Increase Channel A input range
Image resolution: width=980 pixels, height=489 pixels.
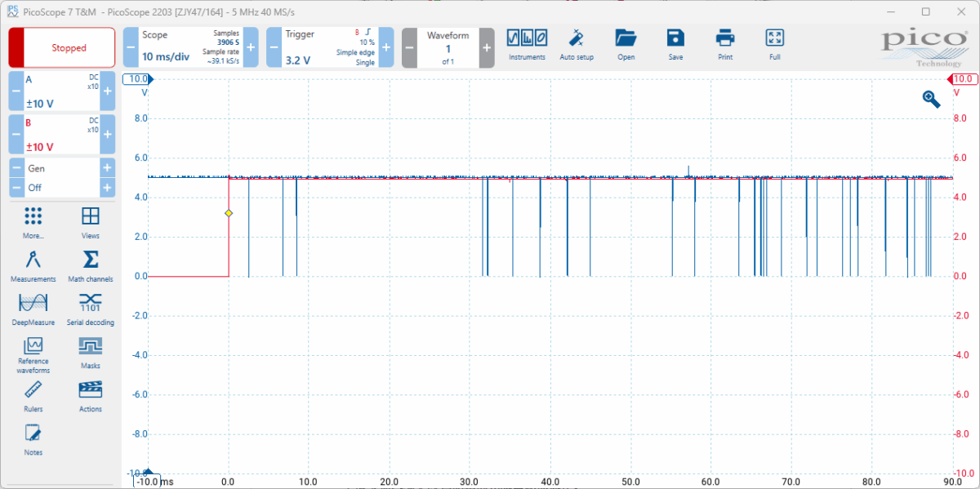click(x=107, y=91)
